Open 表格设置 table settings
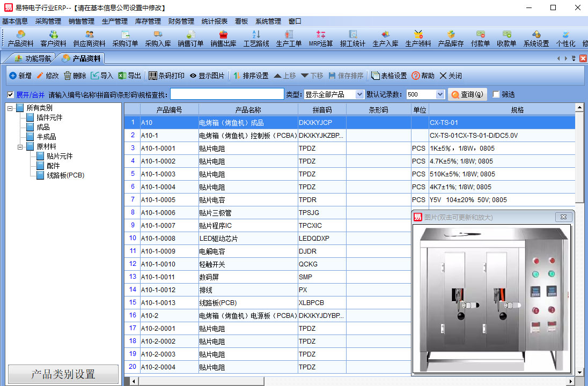Screen dimensions: 588x386 376,76
